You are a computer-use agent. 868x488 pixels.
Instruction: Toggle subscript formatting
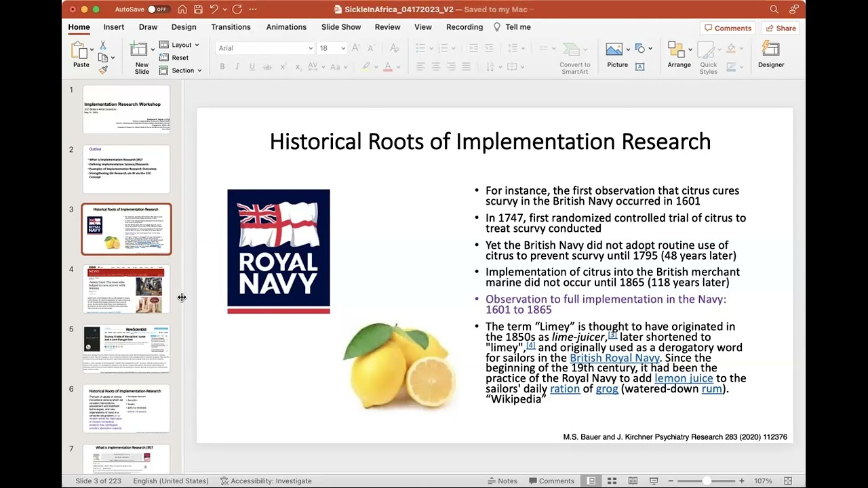298,66
